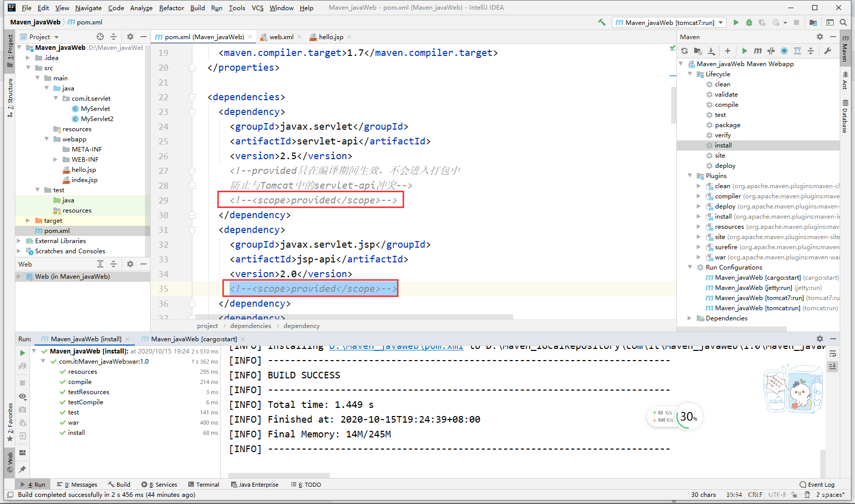Rerun Maven install with Run panel play icon
This screenshot has width=855, height=504.
[x=22, y=352]
